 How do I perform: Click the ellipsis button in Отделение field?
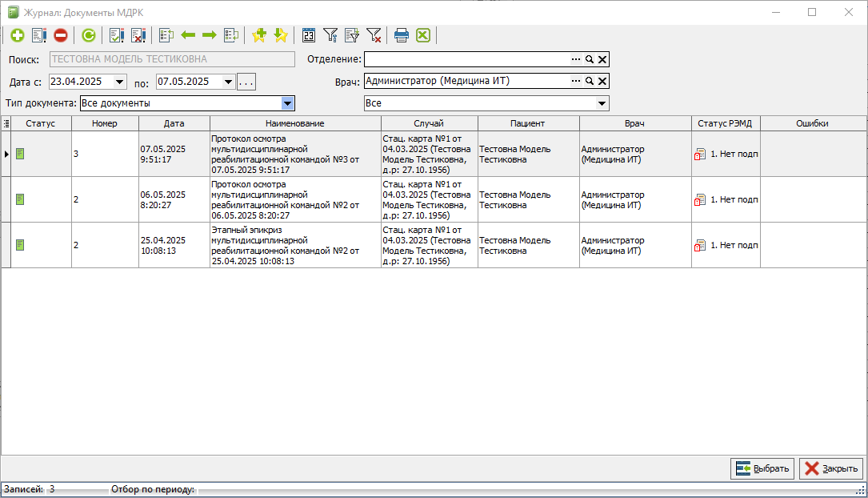pyautogui.click(x=576, y=59)
